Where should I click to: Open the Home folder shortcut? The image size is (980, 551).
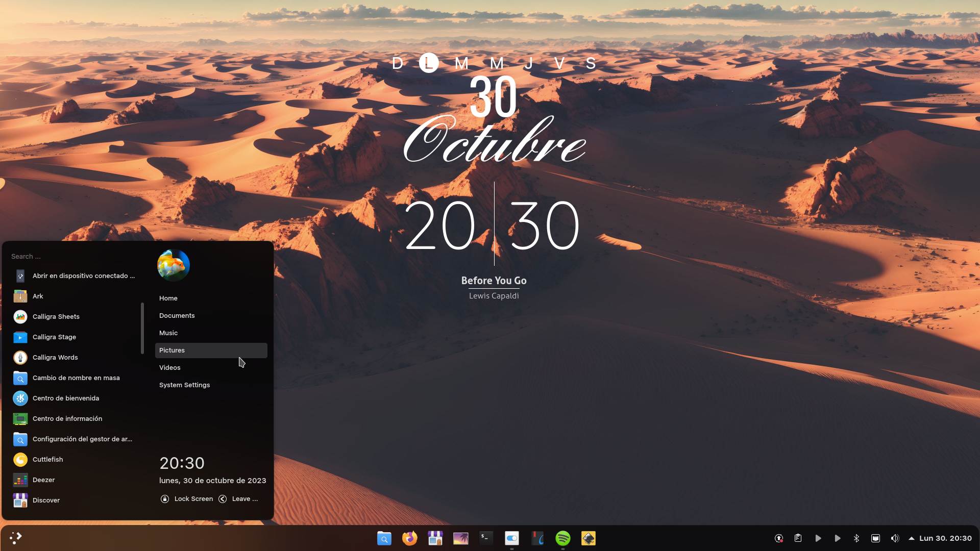pos(211,298)
